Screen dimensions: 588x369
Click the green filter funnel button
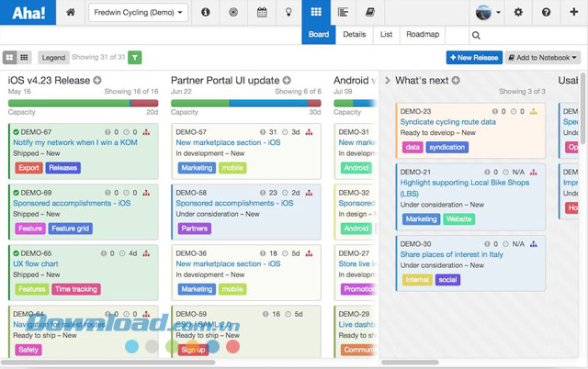(135, 57)
